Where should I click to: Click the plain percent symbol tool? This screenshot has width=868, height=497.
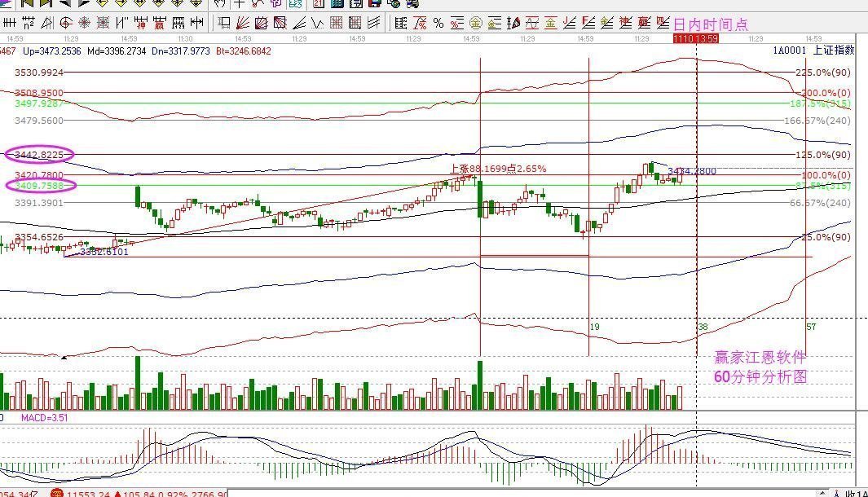tap(438, 23)
